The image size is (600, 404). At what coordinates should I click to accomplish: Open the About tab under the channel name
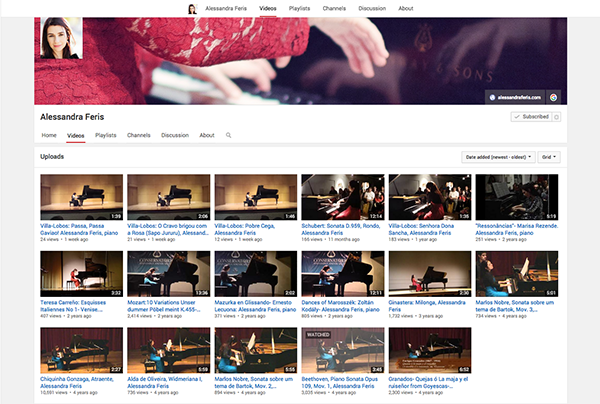click(207, 135)
